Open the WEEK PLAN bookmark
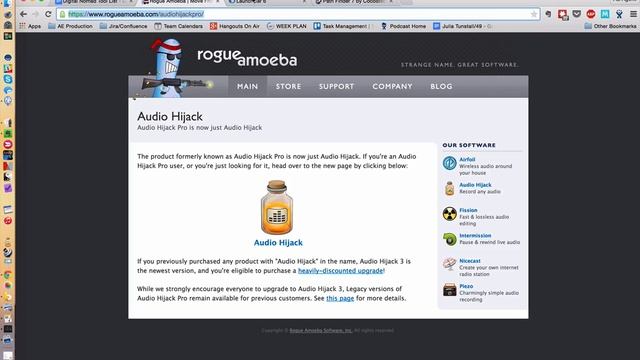 pyautogui.click(x=287, y=26)
